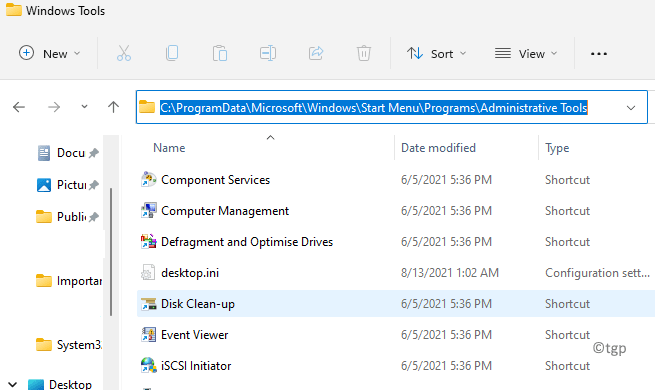Click the Paste clipboard icon
This screenshot has width=655, height=390.
click(220, 53)
